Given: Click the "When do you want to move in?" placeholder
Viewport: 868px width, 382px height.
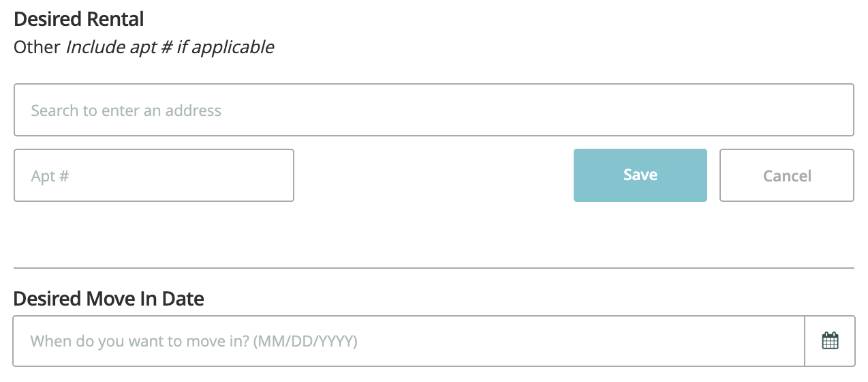Looking at the screenshot, I should 140,341.
